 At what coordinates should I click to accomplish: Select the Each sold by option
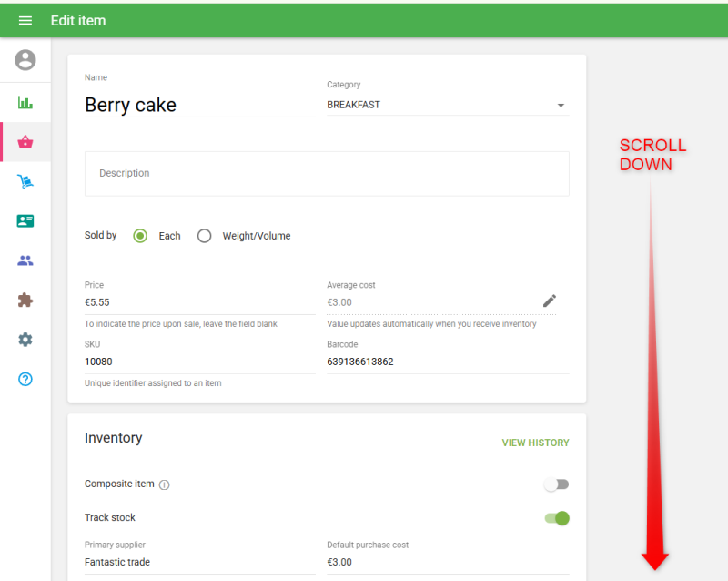point(140,236)
